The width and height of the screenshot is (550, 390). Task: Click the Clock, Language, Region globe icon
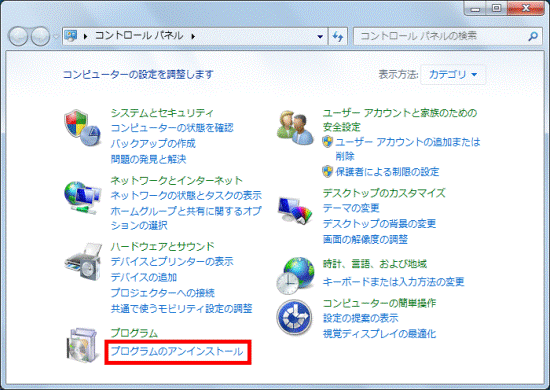(x=295, y=276)
